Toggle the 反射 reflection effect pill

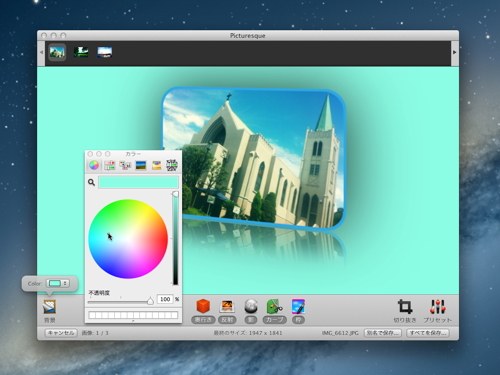pyautogui.click(x=227, y=320)
